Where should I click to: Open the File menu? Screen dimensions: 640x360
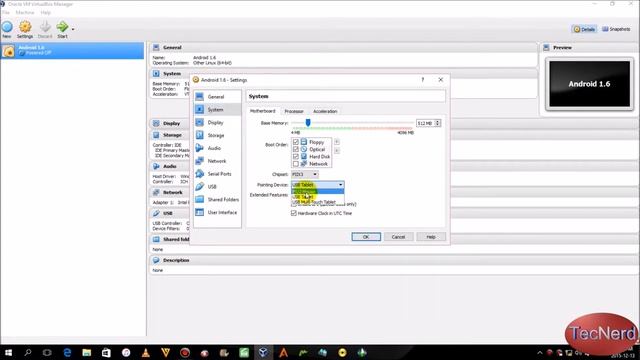6,13
